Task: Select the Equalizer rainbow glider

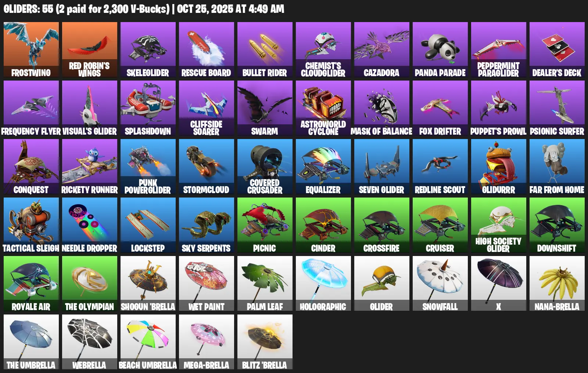Action: [323, 167]
